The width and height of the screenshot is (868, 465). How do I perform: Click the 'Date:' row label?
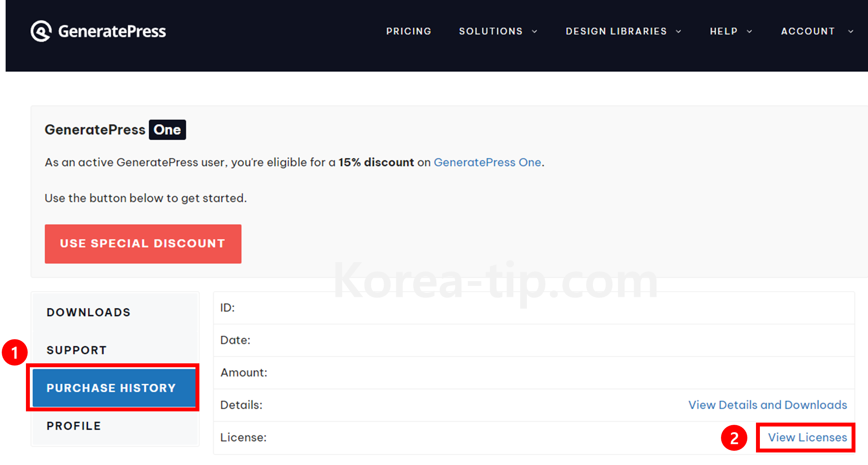(235, 340)
